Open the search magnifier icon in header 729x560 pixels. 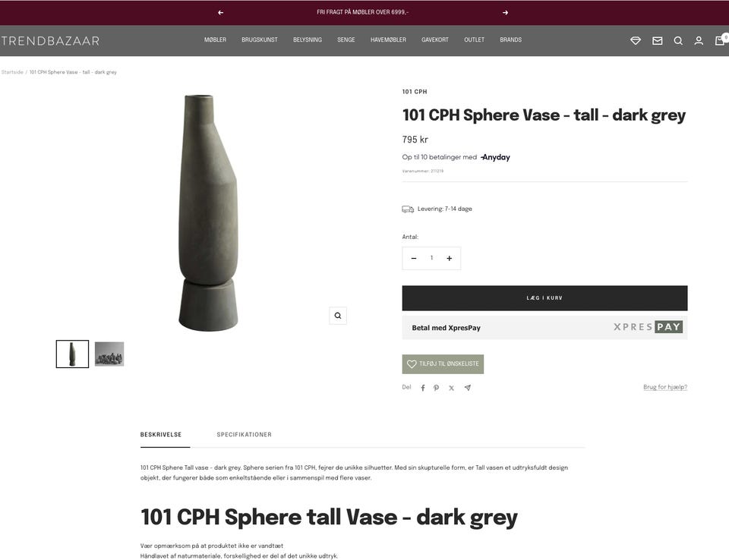(678, 41)
